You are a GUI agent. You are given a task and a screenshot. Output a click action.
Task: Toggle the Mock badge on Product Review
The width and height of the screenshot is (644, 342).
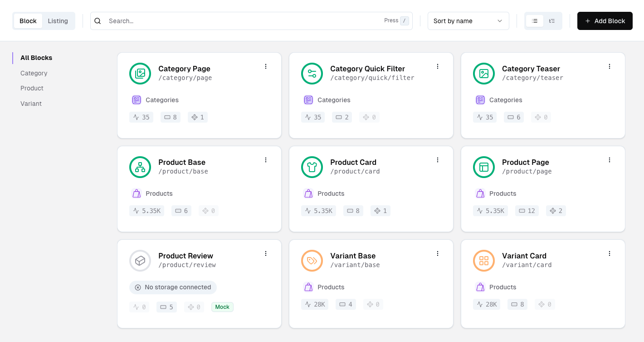[x=222, y=307]
